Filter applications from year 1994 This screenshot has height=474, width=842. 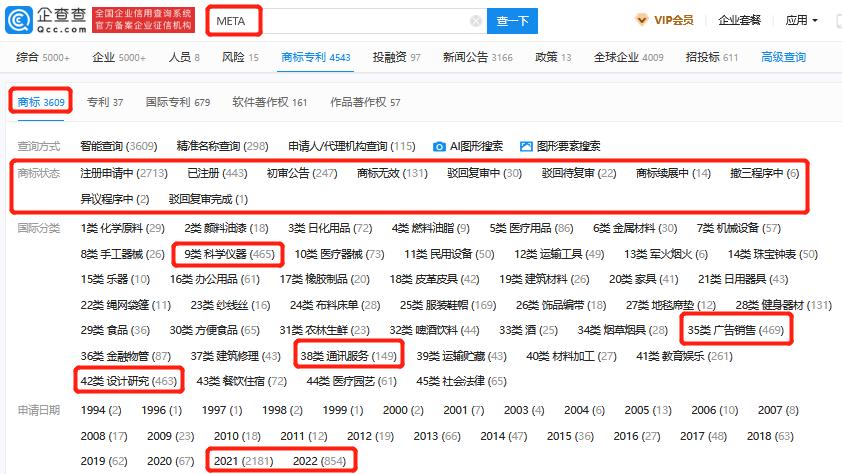101,410
